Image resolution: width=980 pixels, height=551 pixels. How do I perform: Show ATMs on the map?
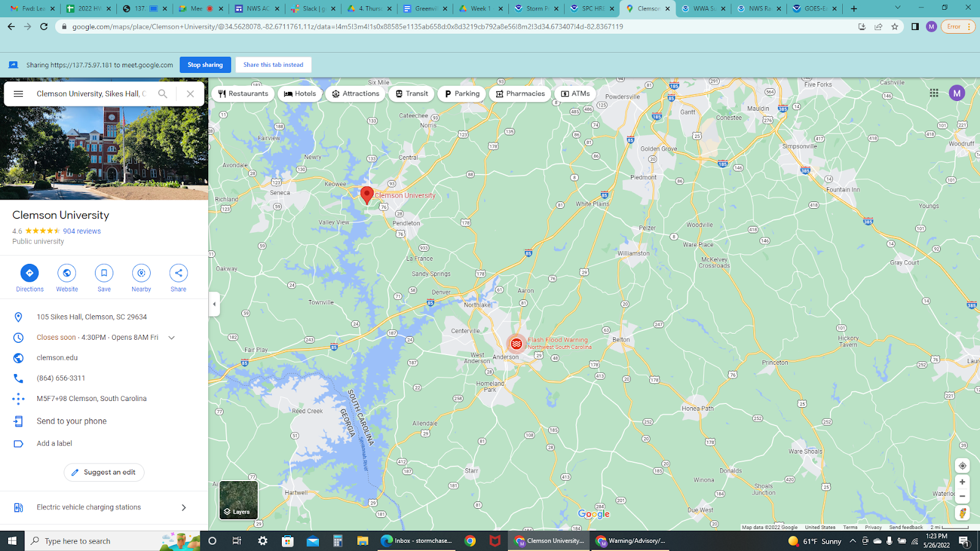coord(575,94)
